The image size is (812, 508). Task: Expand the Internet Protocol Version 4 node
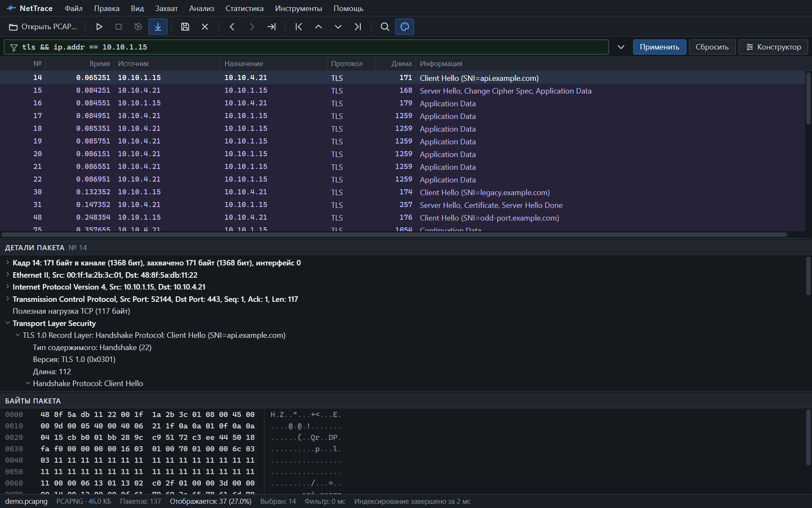pyautogui.click(x=8, y=287)
